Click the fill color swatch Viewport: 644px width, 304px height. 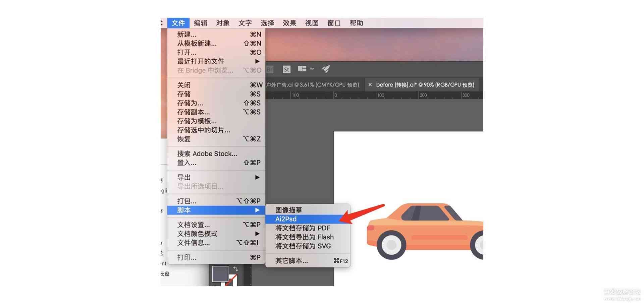point(220,274)
